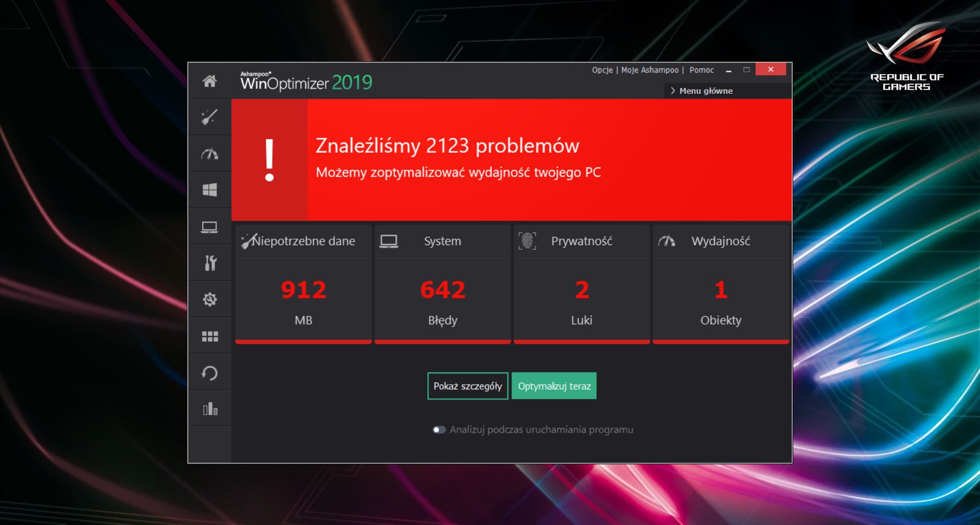
Task: Open the bar chart statistics sidebar icon
Action: [x=210, y=409]
